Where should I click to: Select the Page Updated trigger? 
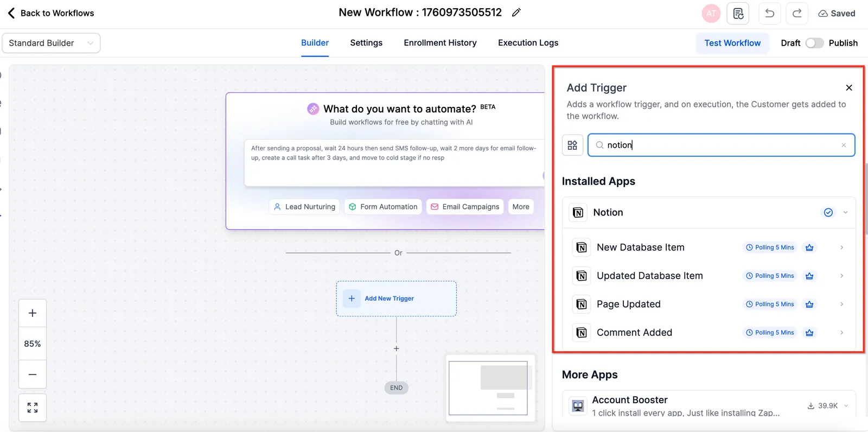[x=709, y=304]
